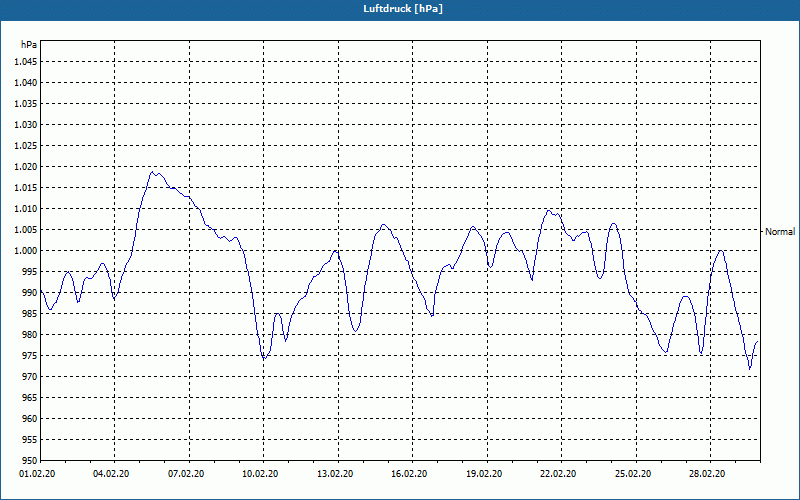Click the 1.025 pressure axis label
Screen dimensions: 800x500
(x=26, y=145)
